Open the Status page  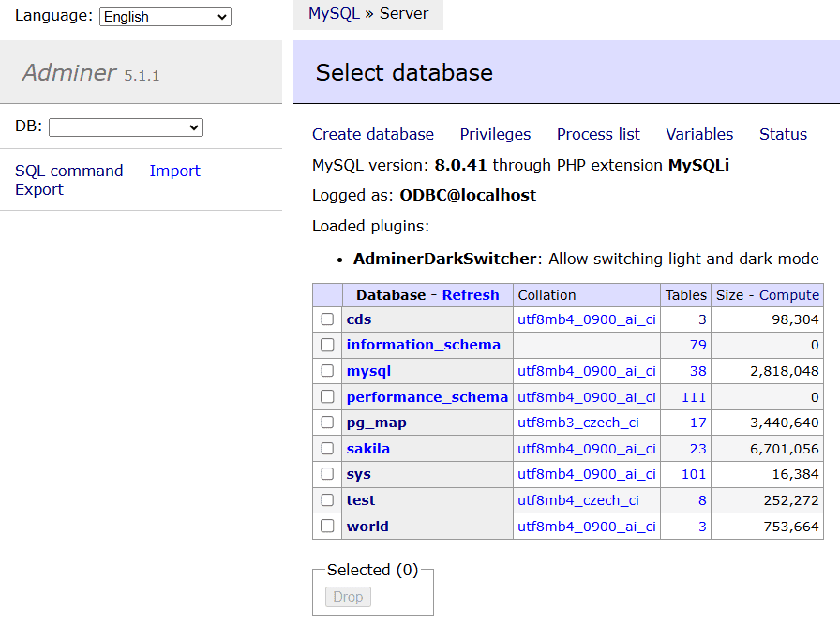click(x=783, y=134)
